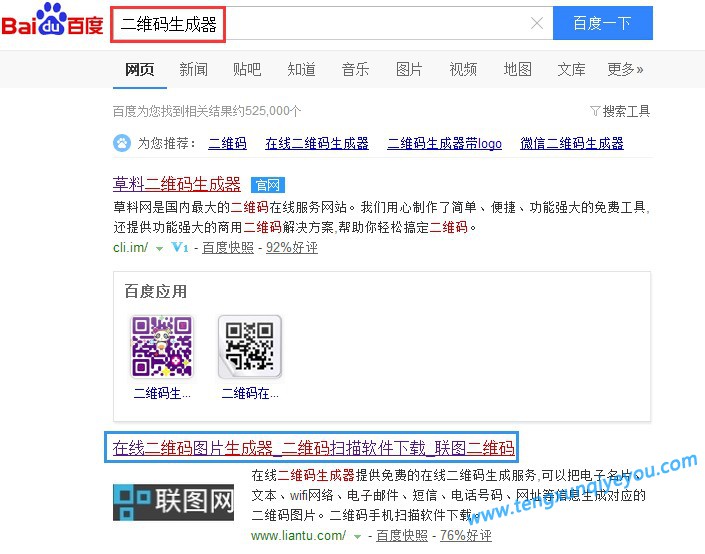This screenshot has width=705, height=554.
Task: Click the V1 verification icon
Action: pyautogui.click(x=180, y=247)
